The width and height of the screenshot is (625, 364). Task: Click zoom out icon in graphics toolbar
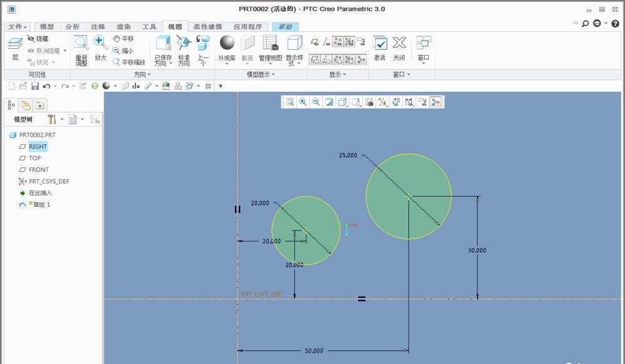[x=316, y=102]
